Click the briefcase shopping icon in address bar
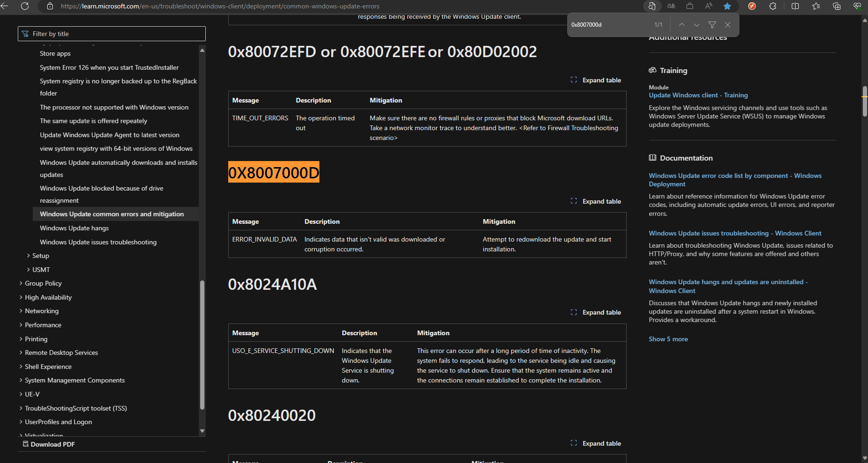Image resolution: width=868 pixels, height=463 pixels. tap(690, 6)
